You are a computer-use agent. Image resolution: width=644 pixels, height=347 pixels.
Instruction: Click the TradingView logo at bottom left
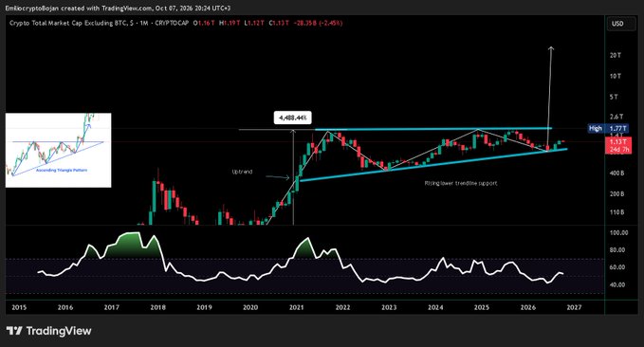49,331
